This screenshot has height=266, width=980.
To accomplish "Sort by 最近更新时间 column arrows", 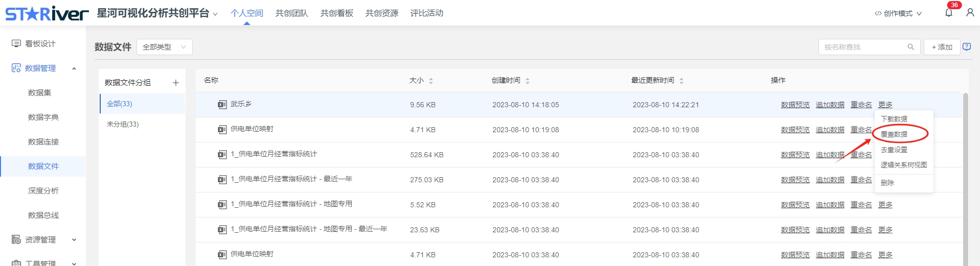I will tap(681, 81).
